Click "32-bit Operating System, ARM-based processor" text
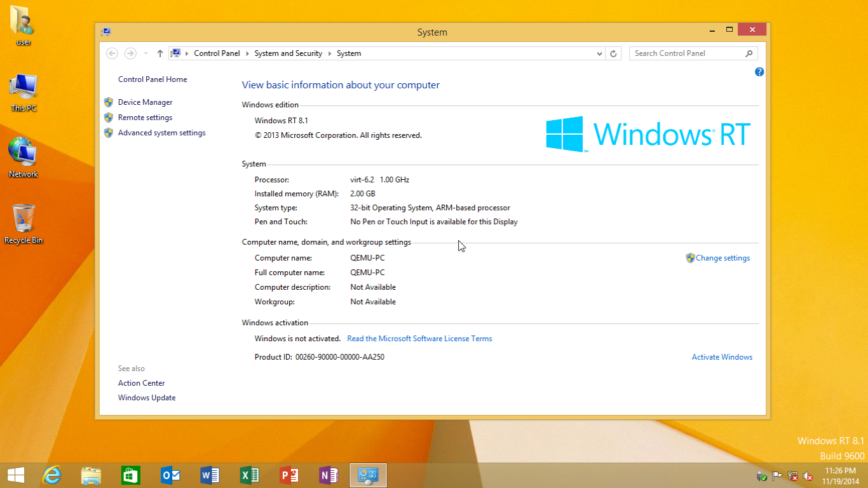The height and width of the screenshot is (488, 868). point(430,208)
